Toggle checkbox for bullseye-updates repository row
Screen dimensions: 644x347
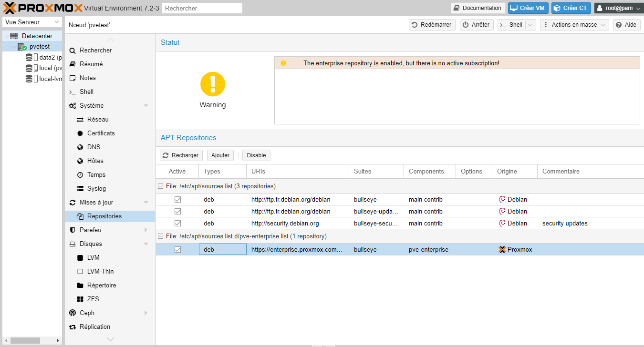[x=177, y=211]
